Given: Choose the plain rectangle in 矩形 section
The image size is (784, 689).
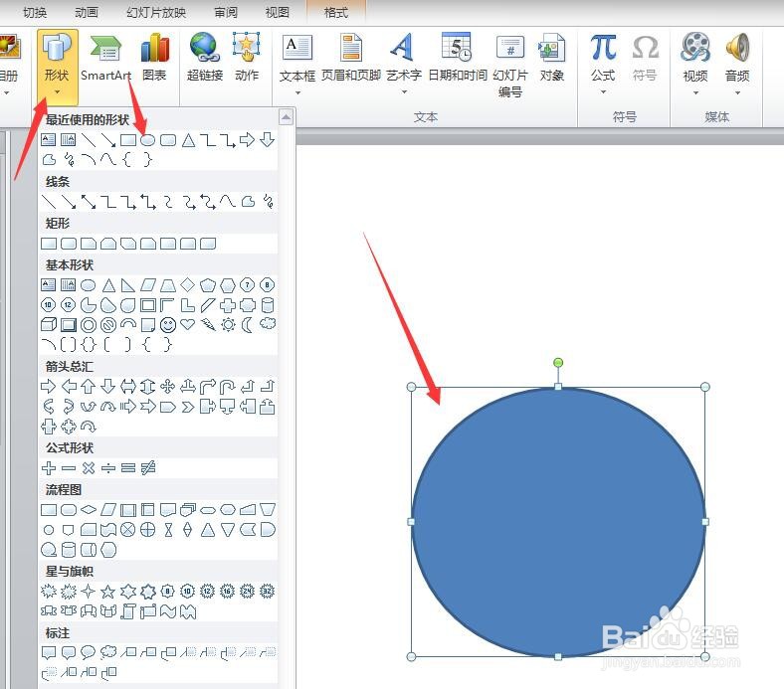Looking at the screenshot, I should pyautogui.click(x=49, y=244).
